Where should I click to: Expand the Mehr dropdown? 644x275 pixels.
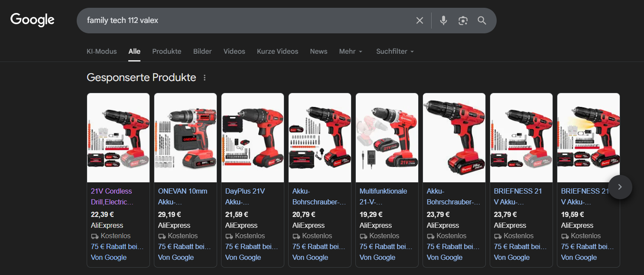click(351, 51)
